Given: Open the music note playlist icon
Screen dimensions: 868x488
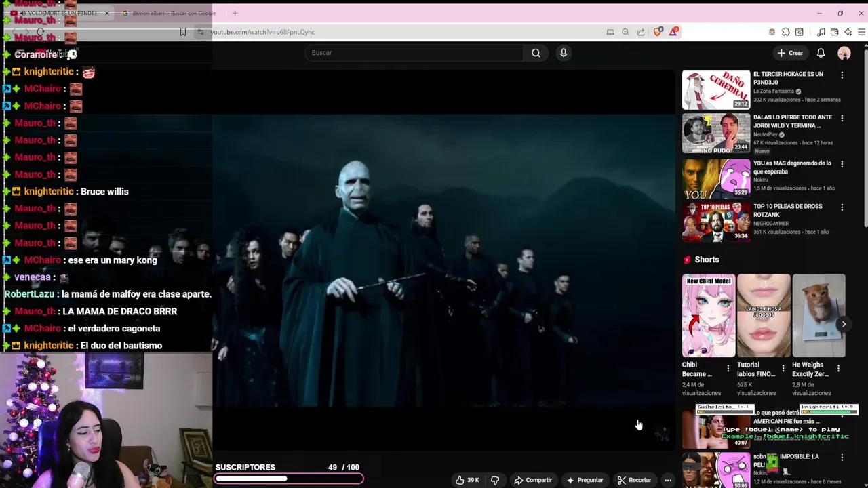Looking at the screenshot, I should (821, 32).
